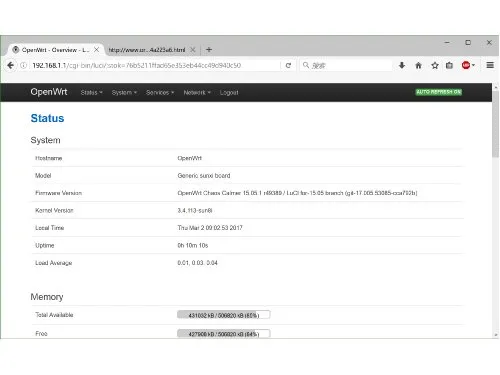Click the Uptime label

(45, 245)
